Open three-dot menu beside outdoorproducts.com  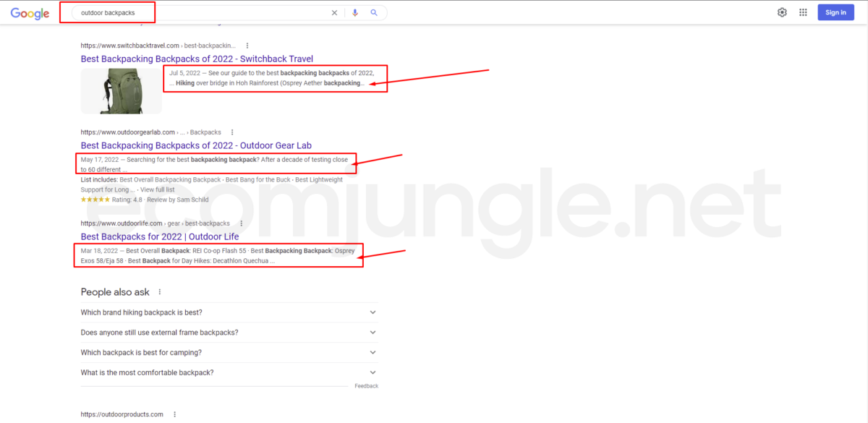(174, 414)
